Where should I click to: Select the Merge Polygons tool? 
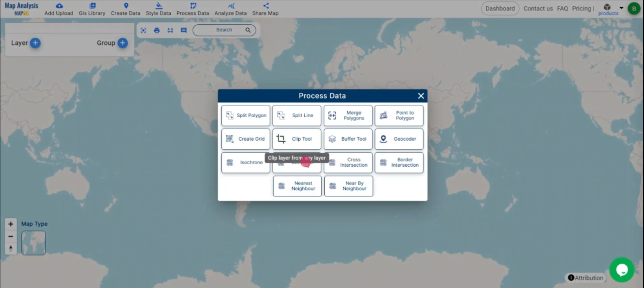tap(348, 116)
